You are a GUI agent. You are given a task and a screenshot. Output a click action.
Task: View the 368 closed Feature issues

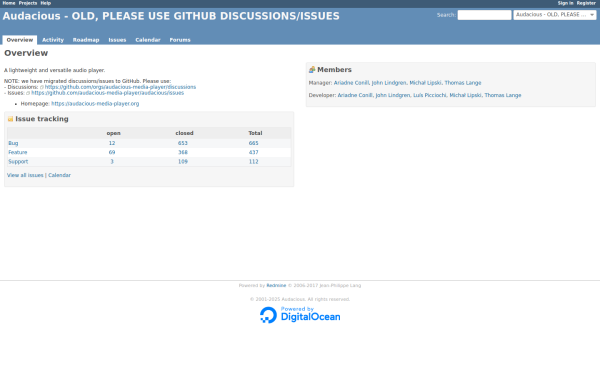click(x=183, y=152)
